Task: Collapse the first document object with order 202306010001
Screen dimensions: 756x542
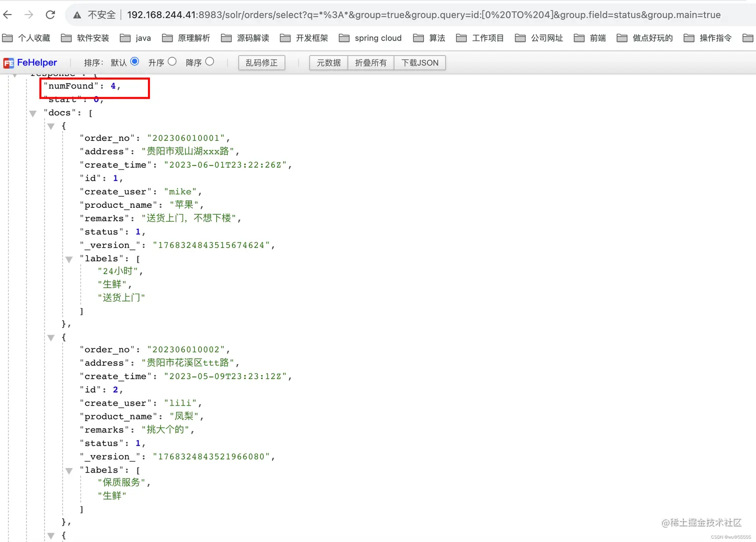Action: pos(51,127)
